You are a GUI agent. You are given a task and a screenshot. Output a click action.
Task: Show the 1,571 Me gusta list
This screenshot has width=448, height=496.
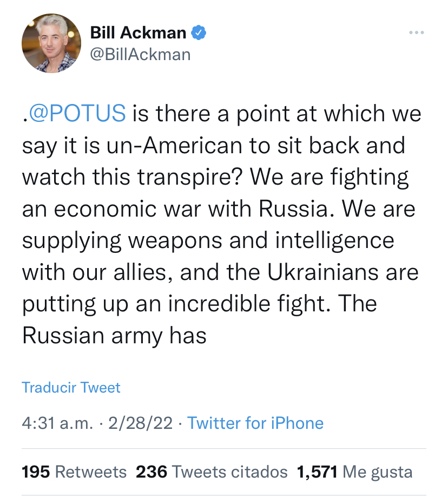354,472
